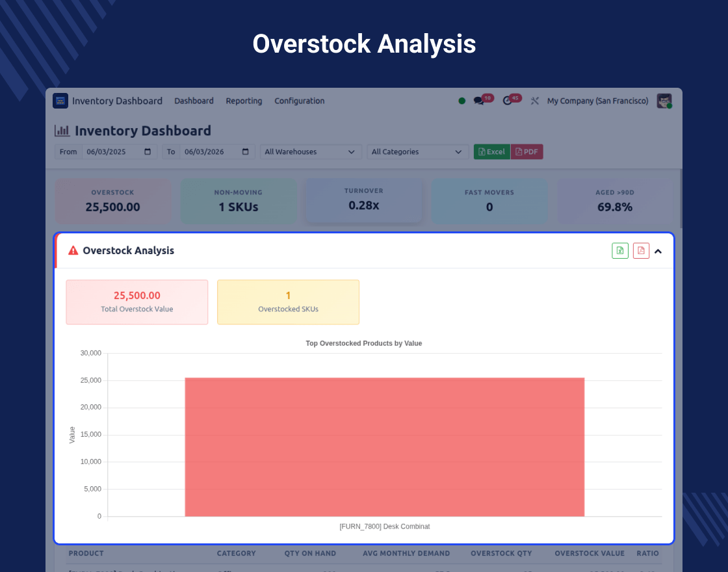Click the red warning triangle icon
Image resolution: width=728 pixels, height=572 pixels.
(x=73, y=251)
